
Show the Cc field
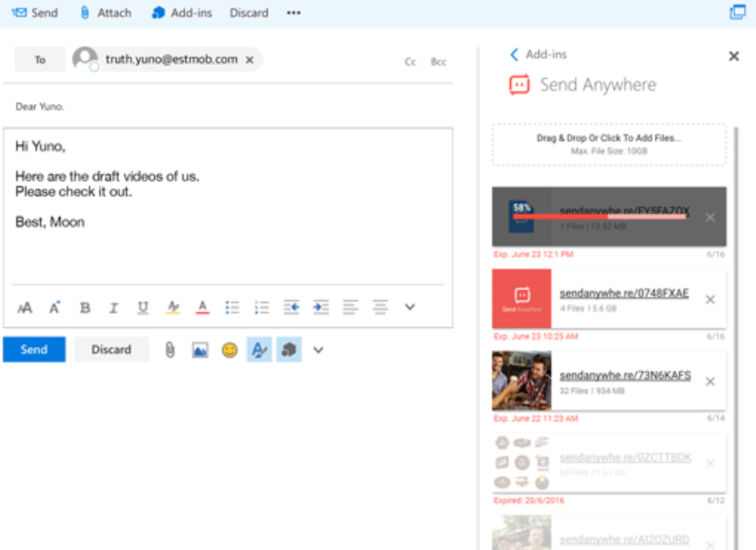[x=410, y=61]
